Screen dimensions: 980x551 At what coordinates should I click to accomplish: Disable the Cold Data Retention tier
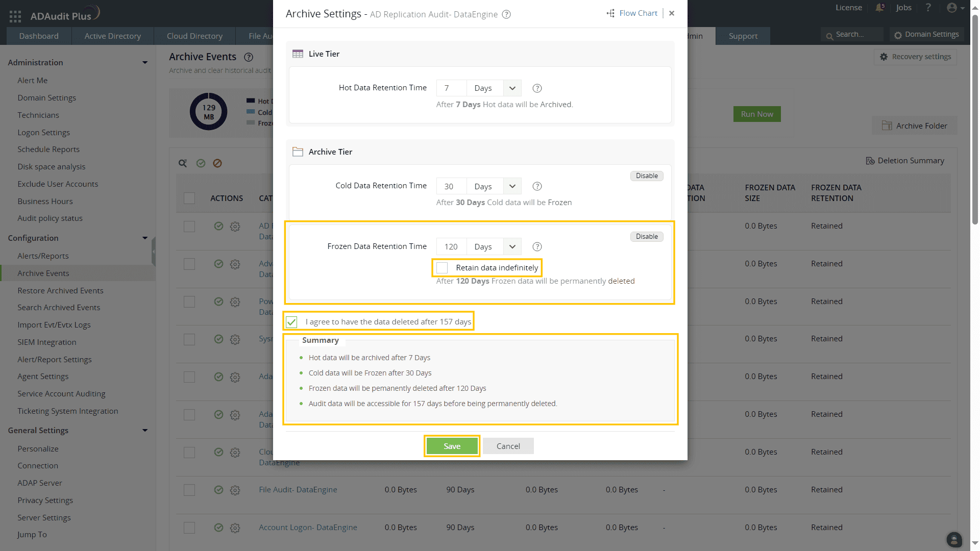pyautogui.click(x=647, y=176)
